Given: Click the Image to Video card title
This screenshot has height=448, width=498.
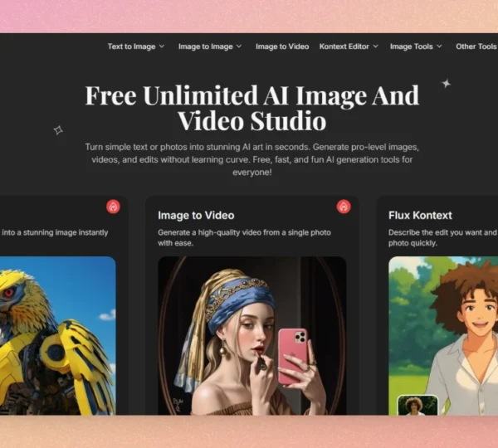Looking at the screenshot, I should click(x=196, y=216).
